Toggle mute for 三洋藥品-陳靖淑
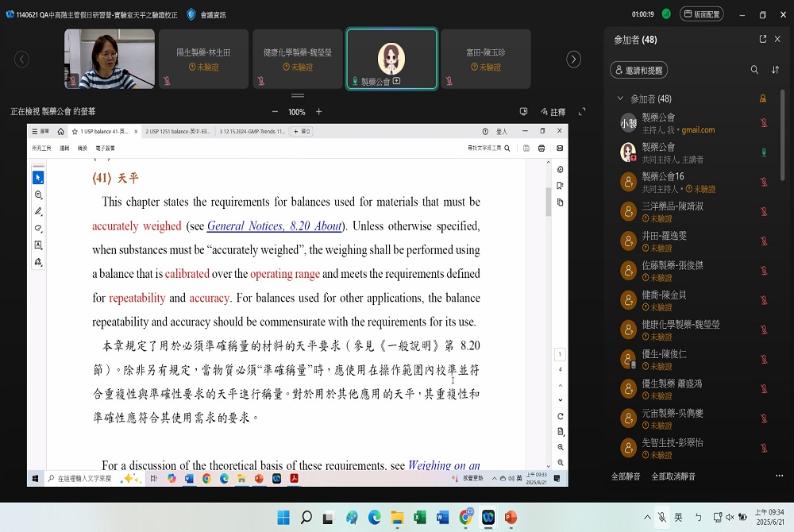The width and height of the screenshot is (794, 532). point(764,211)
